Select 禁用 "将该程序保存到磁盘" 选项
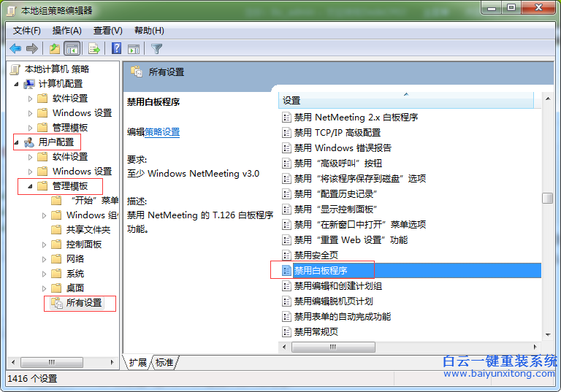Image resolution: width=561 pixels, height=392 pixels. pyautogui.click(x=360, y=178)
